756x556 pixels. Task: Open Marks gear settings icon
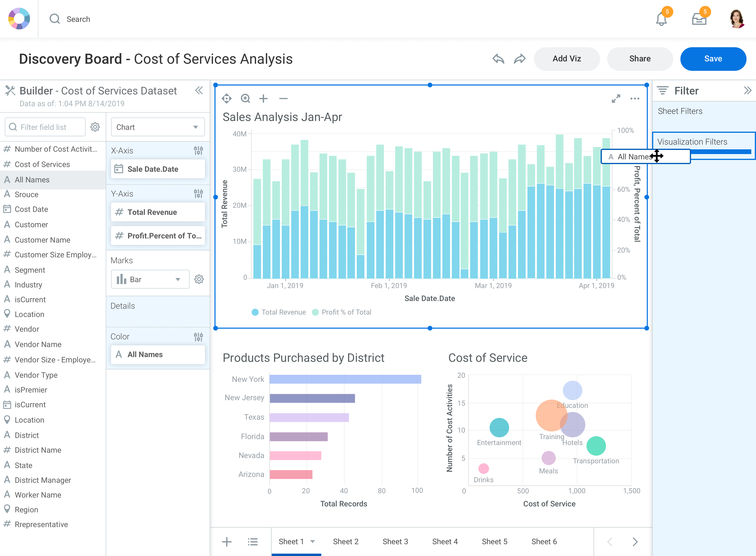point(199,279)
